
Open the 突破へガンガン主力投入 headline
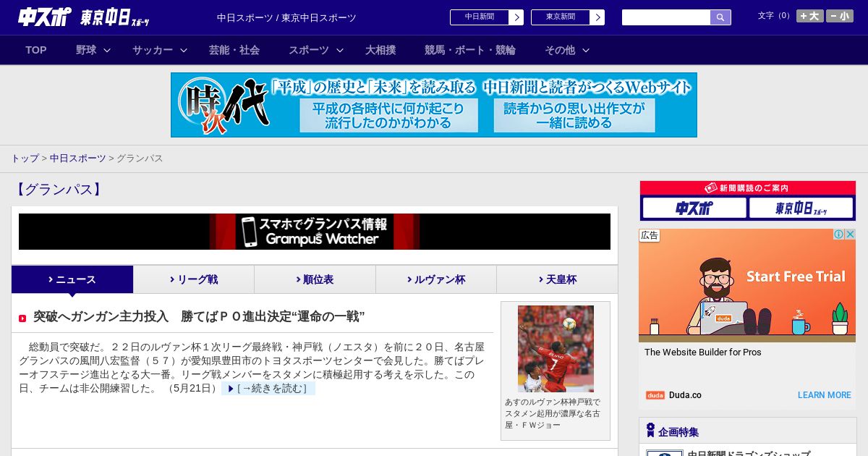coord(199,316)
